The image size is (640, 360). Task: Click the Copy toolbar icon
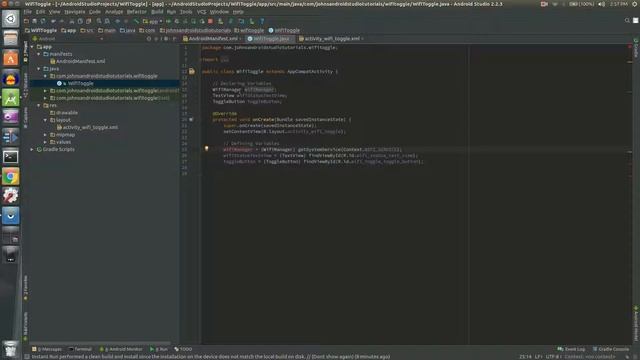tap(80, 21)
